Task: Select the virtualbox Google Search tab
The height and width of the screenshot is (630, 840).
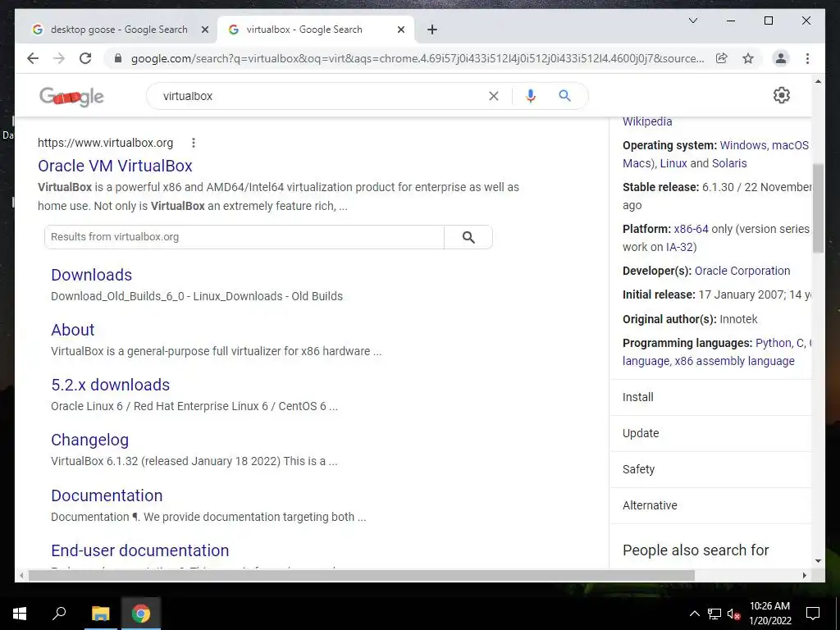Action: coord(304,30)
